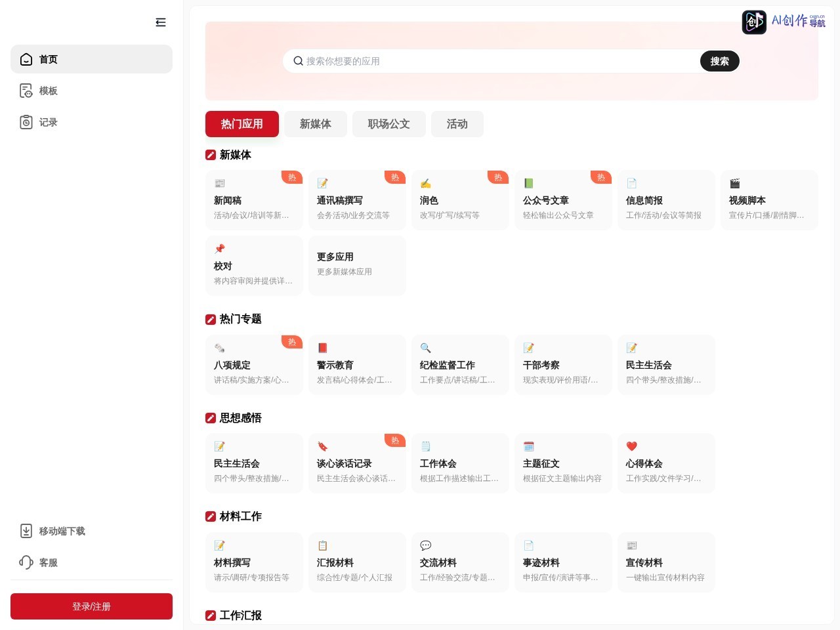
Task: Open 移动端下载 in the sidebar
Action: coord(91,531)
